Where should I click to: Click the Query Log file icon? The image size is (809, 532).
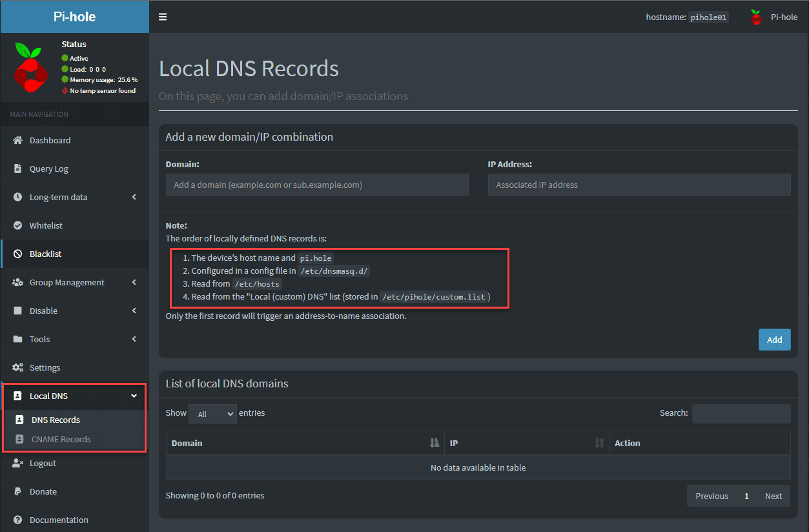point(18,169)
